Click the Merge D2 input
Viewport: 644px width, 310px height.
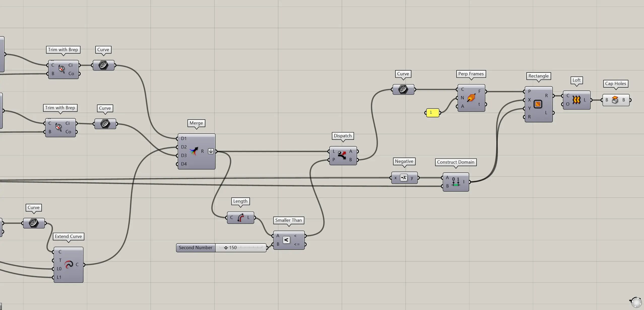point(184,147)
